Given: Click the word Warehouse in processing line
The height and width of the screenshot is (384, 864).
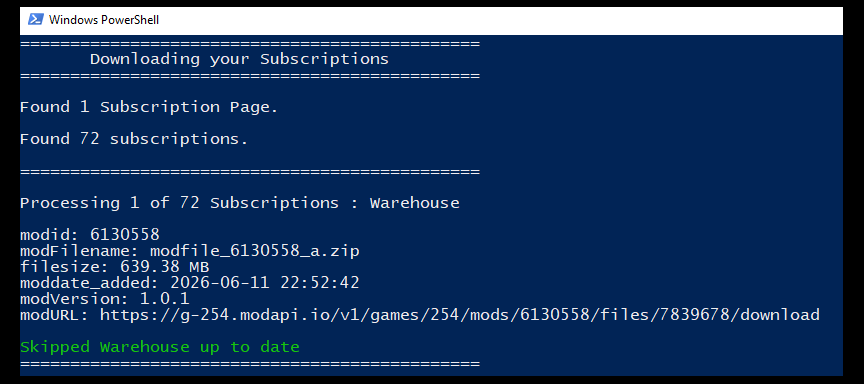Looking at the screenshot, I should click(x=414, y=203).
